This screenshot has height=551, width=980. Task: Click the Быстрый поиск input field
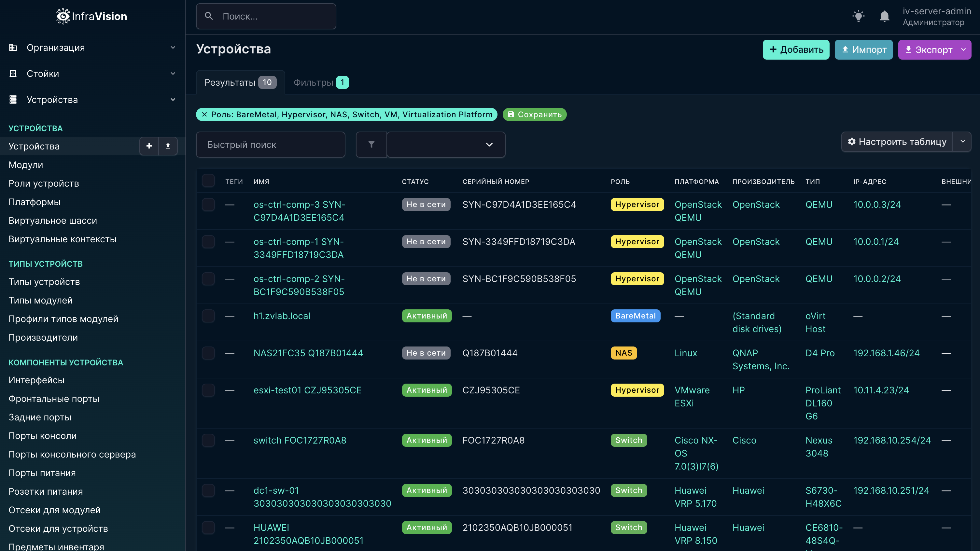click(x=270, y=145)
